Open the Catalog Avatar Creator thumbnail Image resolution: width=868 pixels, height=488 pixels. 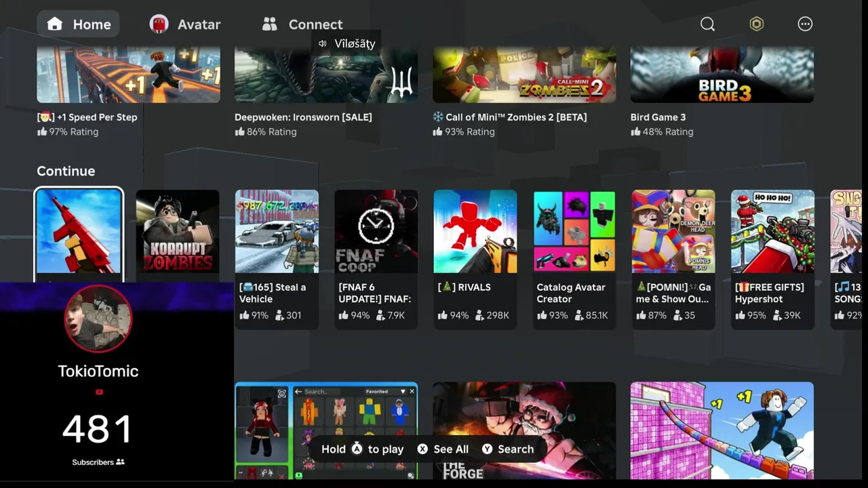point(574,232)
